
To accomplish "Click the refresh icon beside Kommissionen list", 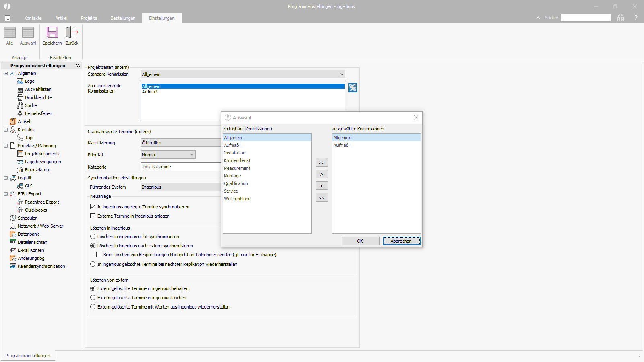I will pyautogui.click(x=353, y=88).
